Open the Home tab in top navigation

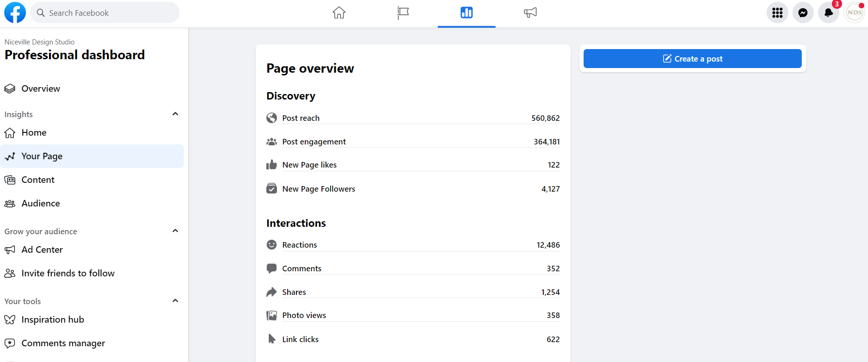(x=339, y=12)
